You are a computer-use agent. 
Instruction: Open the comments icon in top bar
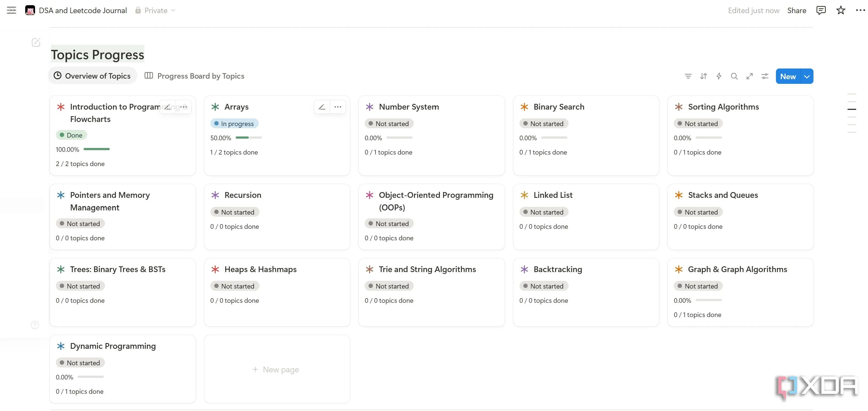[x=821, y=10]
